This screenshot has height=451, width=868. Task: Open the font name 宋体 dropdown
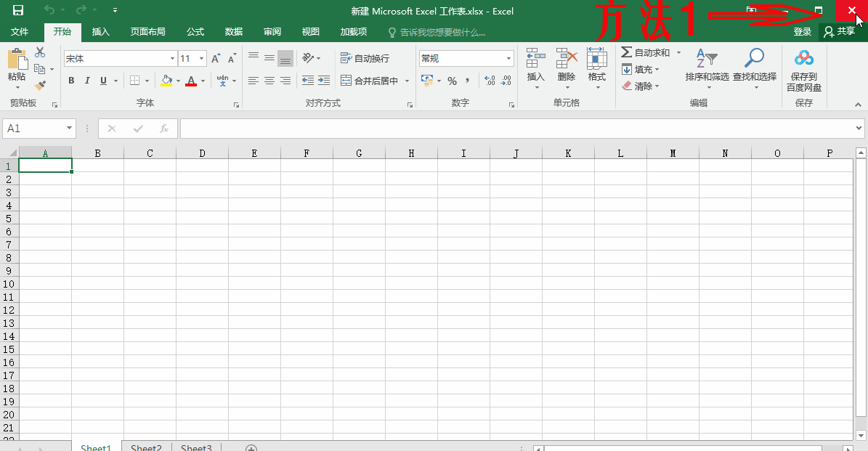[x=172, y=59]
